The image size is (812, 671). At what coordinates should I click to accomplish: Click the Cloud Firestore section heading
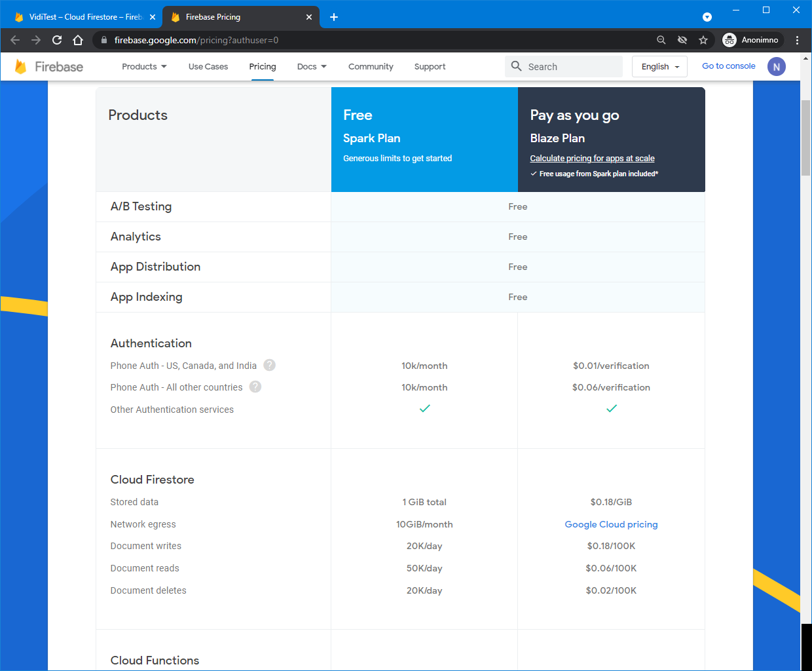tap(152, 480)
